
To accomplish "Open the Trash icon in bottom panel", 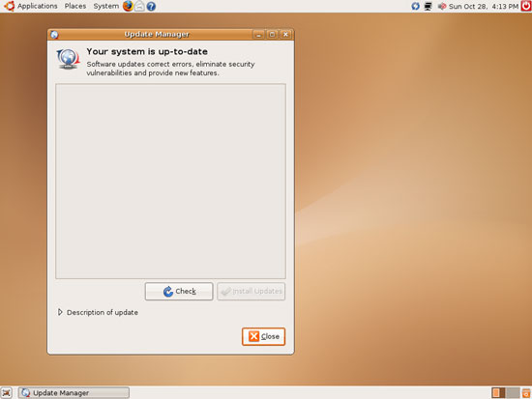I will point(526,393).
